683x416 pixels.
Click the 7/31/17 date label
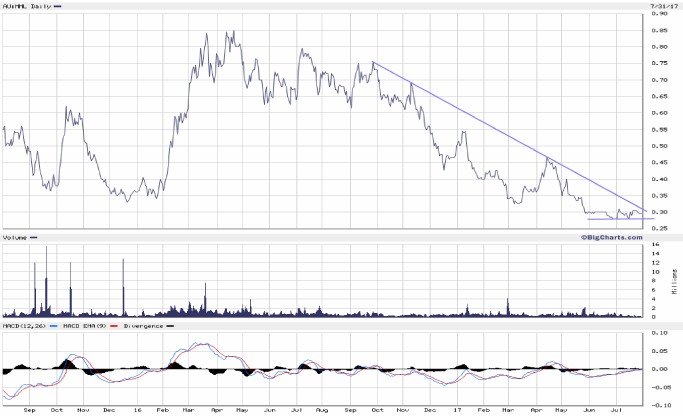pyautogui.click(x=661, y=6)
